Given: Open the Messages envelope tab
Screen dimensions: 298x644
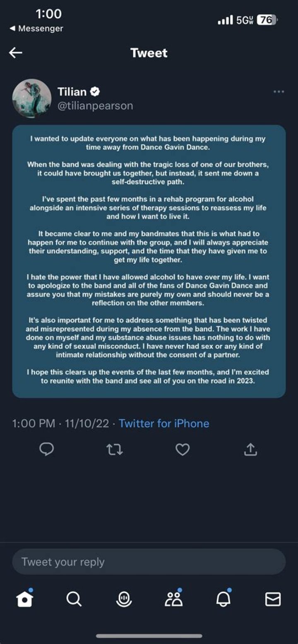Looking at the screenshot, I should (x=273, y=599).
